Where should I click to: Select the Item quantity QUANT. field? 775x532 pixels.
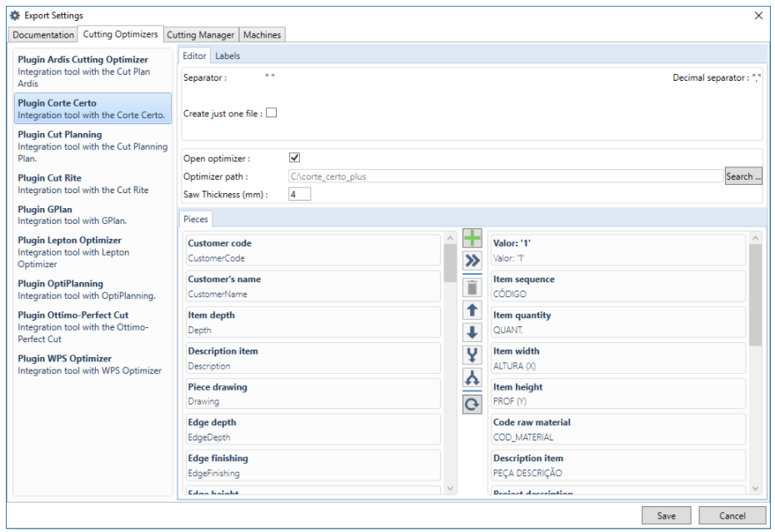point(618,322)
